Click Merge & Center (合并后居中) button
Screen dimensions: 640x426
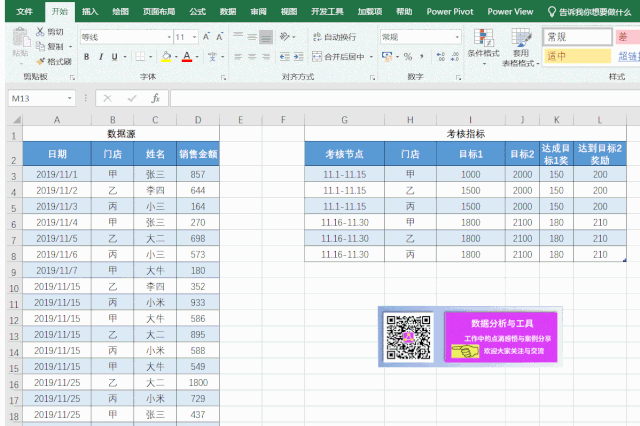pos(338,57)
